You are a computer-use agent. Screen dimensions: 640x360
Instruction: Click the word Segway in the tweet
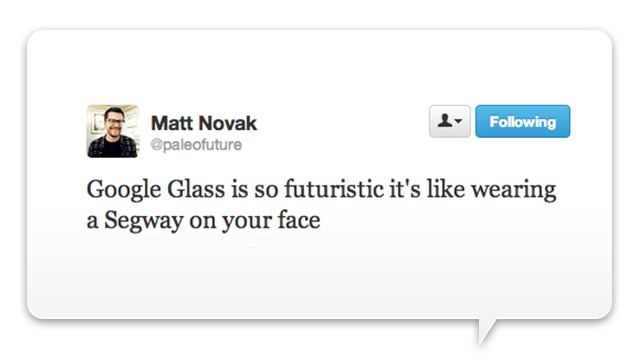[143, 221]
